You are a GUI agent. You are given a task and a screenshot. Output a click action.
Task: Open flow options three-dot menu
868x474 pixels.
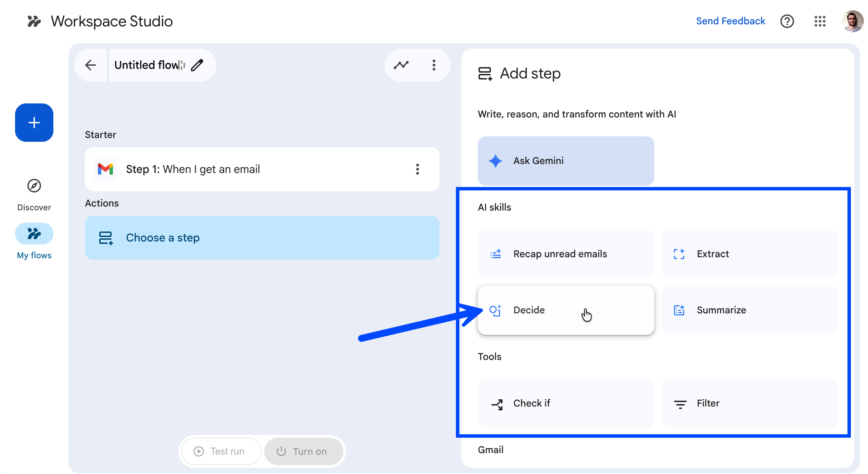pyautogui.click(x=434, y=65)
